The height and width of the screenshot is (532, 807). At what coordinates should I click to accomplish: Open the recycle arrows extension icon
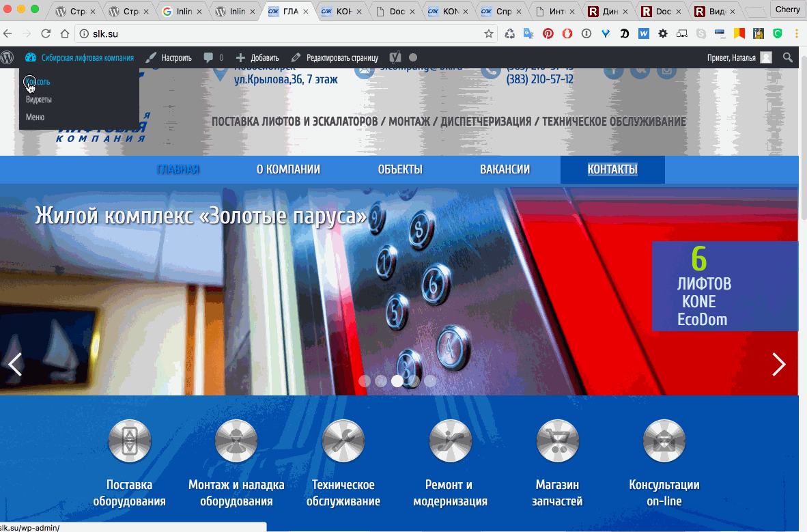pos(509,33)
